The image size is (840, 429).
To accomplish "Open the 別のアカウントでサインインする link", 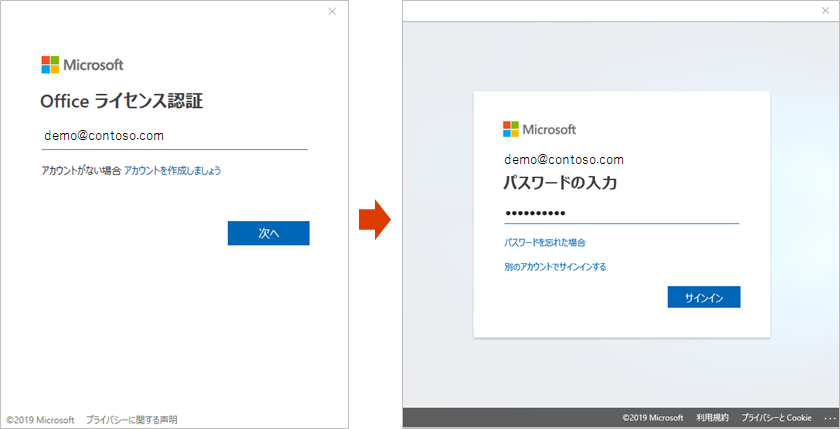I will click(555, 267).
